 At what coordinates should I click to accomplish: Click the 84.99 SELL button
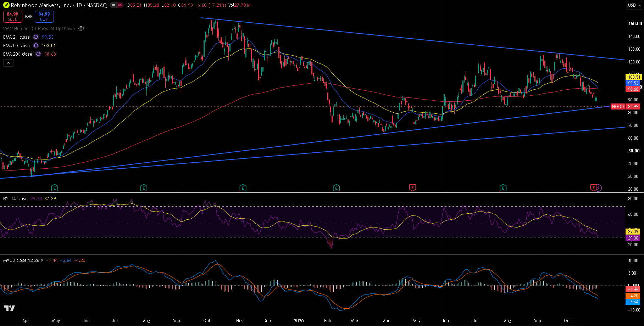[13, 17]
